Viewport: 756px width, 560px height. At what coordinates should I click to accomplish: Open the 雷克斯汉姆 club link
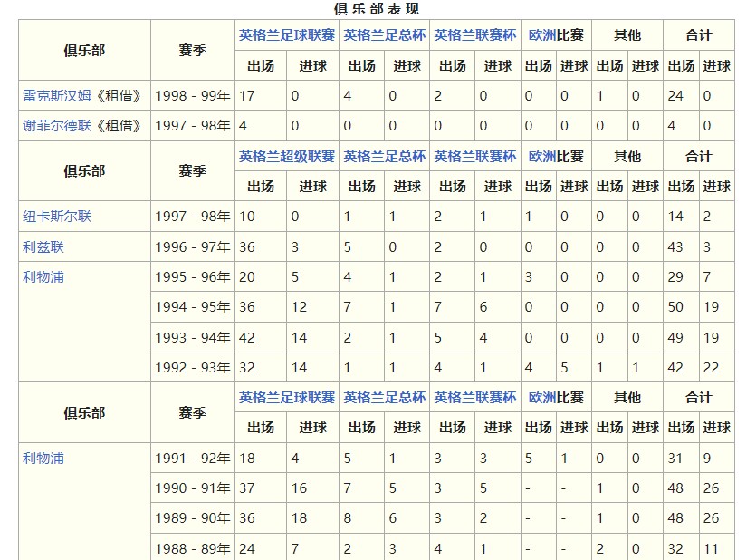pyautogui.click(x=57, y=96)
